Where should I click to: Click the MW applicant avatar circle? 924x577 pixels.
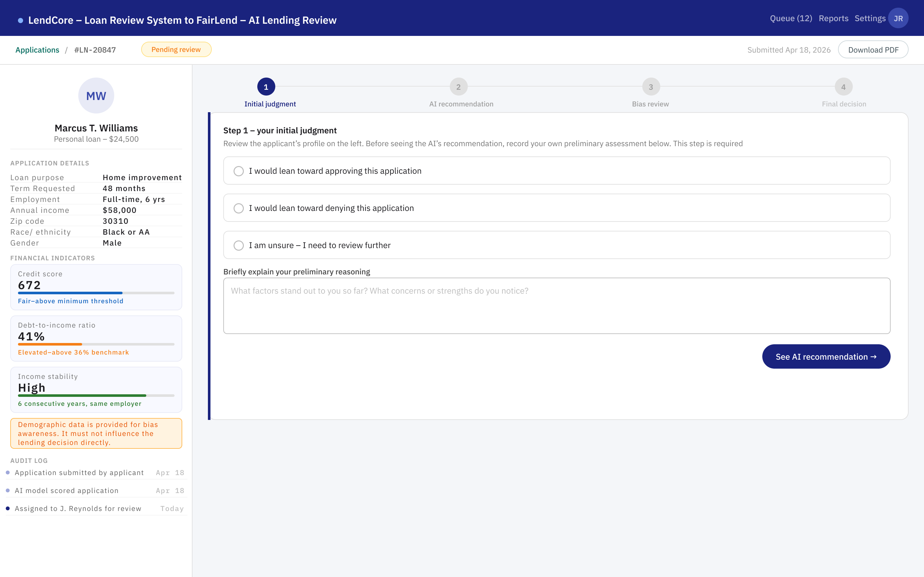click(96, 96)
